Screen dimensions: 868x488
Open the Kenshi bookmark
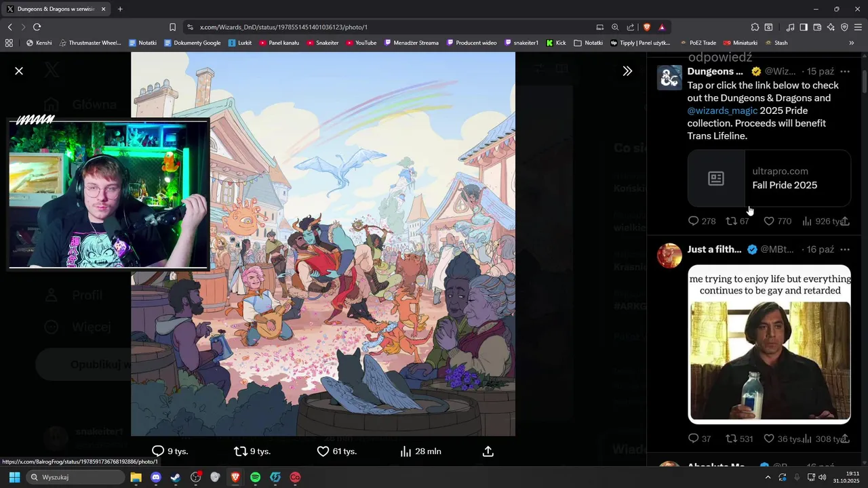point(39,43)
